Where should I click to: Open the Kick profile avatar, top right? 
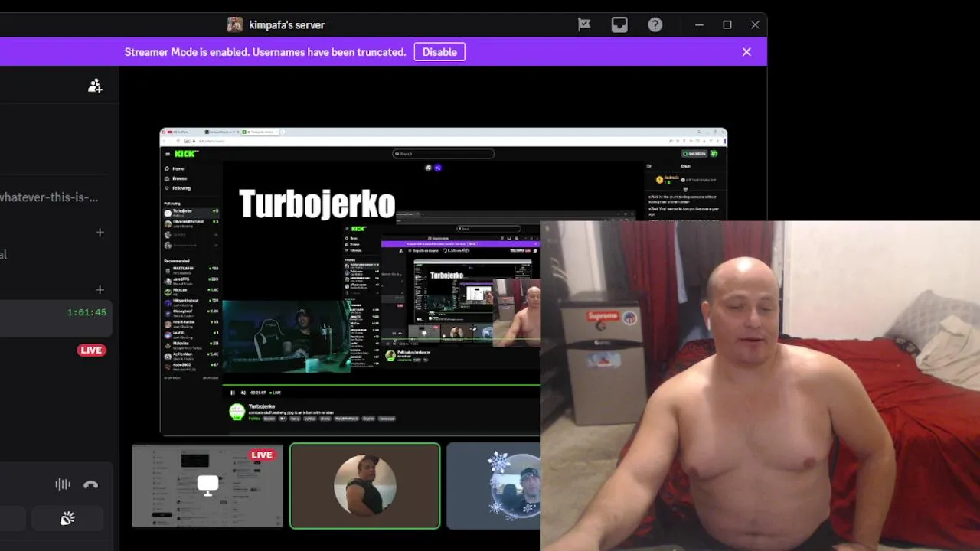(714, 154)
